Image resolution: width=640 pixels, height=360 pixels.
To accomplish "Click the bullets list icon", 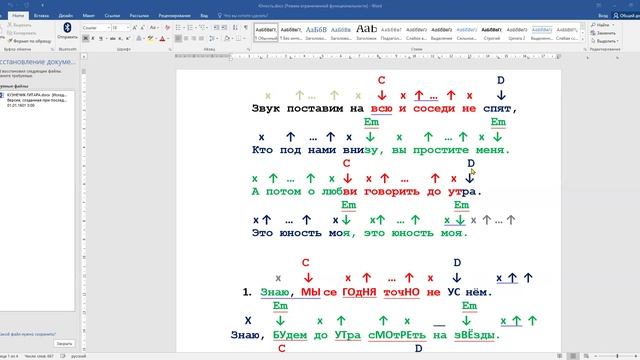I will click(x=179, y=28).
